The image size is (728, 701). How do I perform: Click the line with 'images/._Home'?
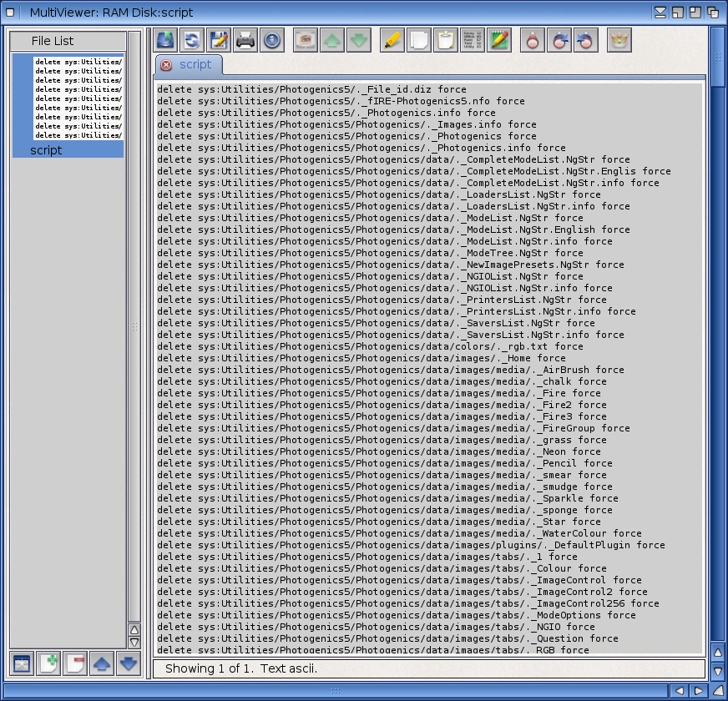tap(361, 357)
